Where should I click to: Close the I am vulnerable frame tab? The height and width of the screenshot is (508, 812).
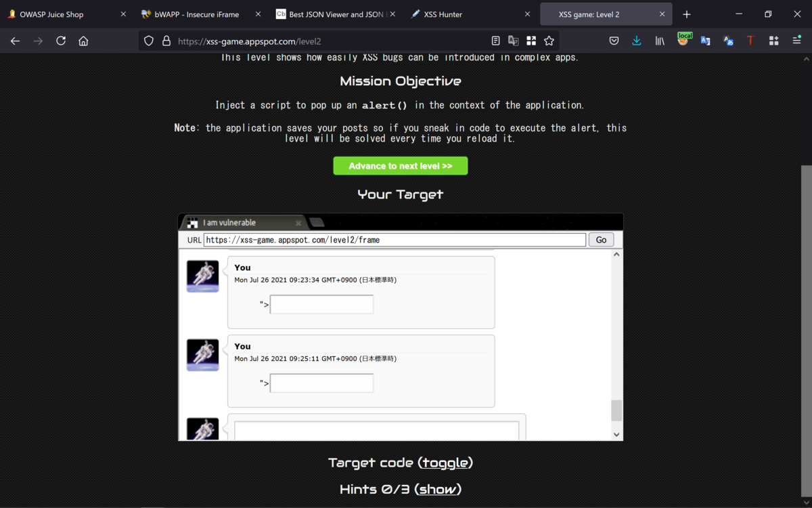tap(298, 223)
